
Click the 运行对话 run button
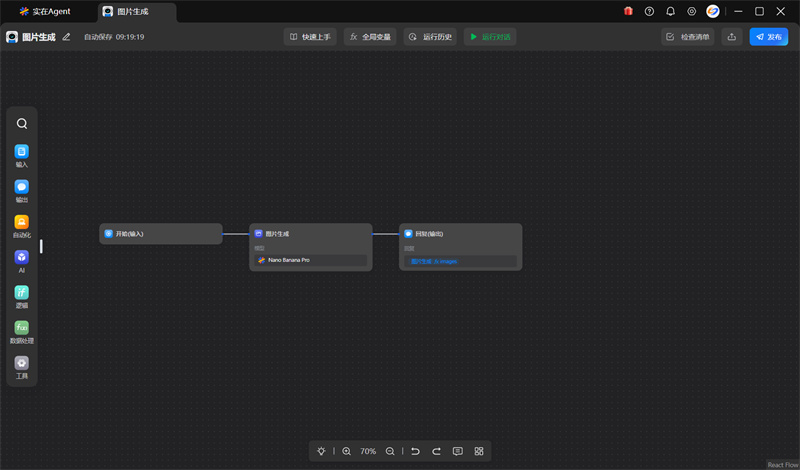coord(489,37)
